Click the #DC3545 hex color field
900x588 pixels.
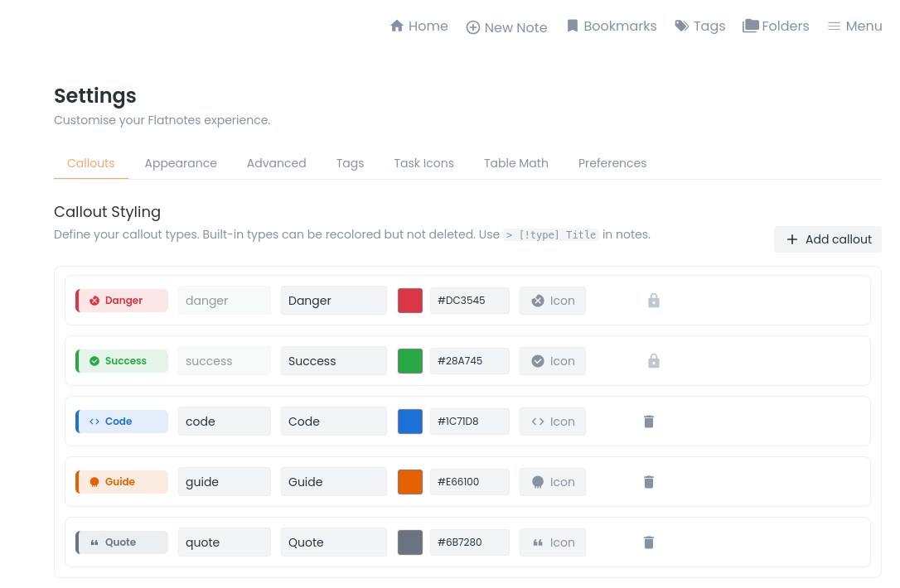[470, 301]
